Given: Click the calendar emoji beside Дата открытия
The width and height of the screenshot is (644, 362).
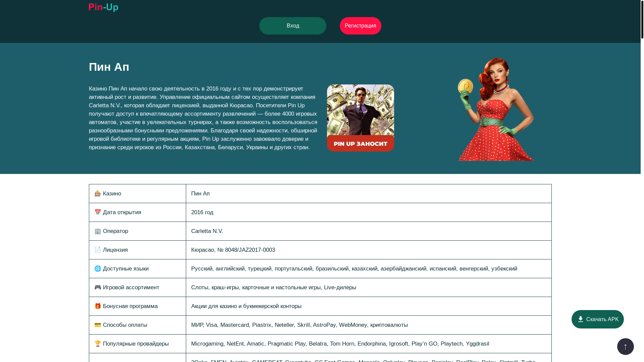Looking at the screenshot, I should [98, 212].
